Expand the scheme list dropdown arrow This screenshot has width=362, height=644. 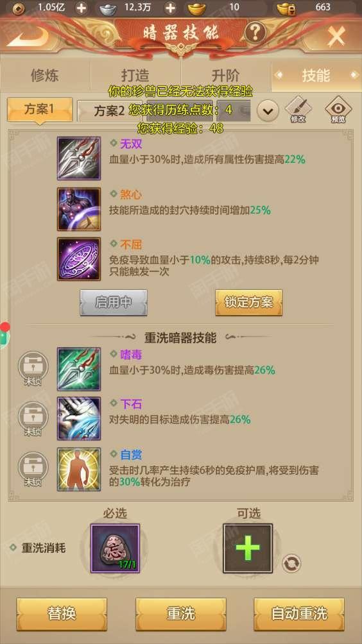268,110
